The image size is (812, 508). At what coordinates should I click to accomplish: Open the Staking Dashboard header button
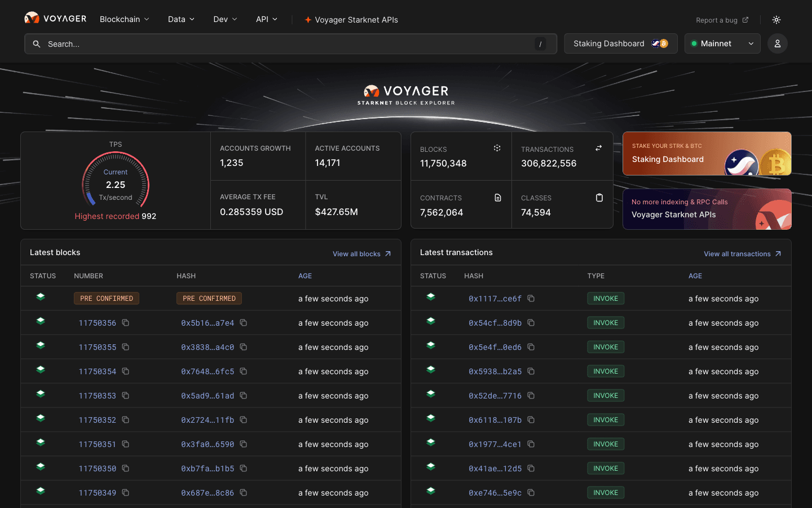coord(621,43)
